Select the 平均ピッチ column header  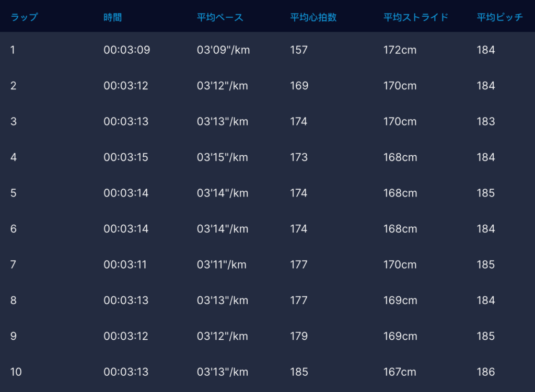click(x=500, y=17)
